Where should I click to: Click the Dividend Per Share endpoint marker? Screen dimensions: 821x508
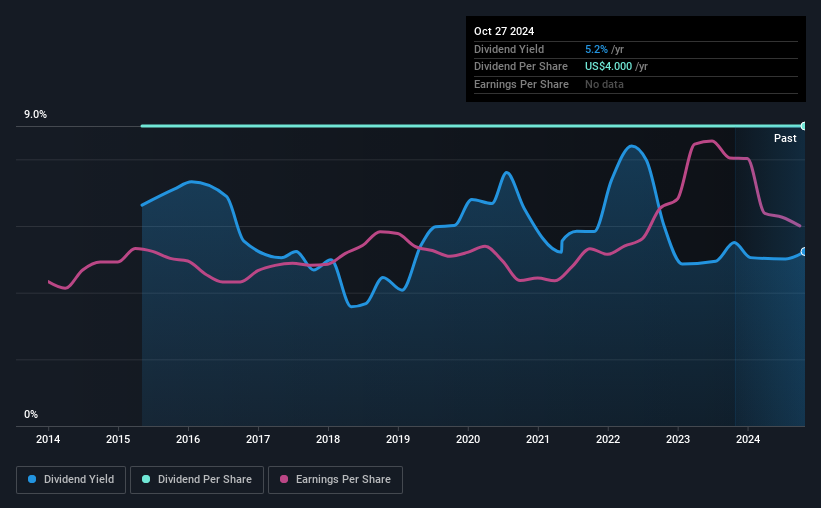[804, 126]
